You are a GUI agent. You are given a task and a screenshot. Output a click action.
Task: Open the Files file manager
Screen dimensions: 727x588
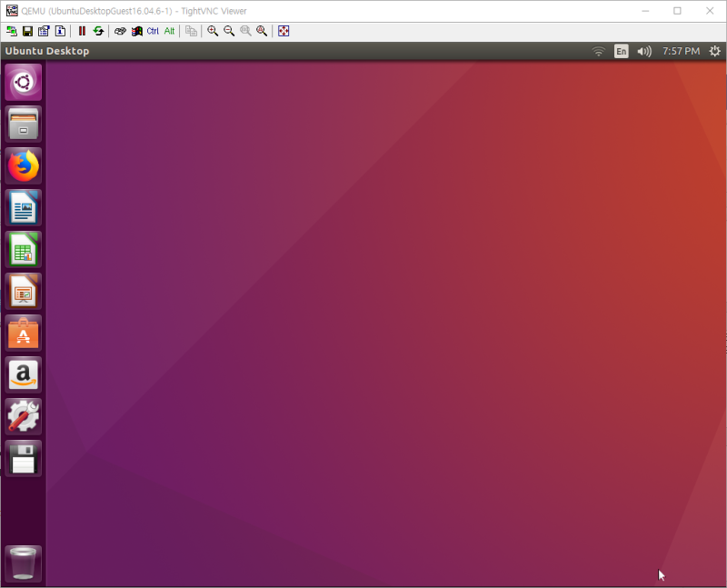point(23,124)
